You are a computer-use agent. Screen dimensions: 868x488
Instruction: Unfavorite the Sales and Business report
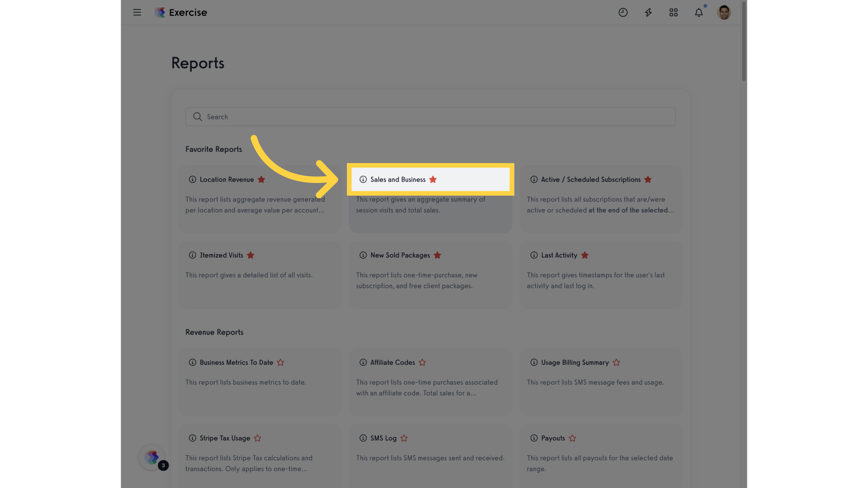pos(433,180)
